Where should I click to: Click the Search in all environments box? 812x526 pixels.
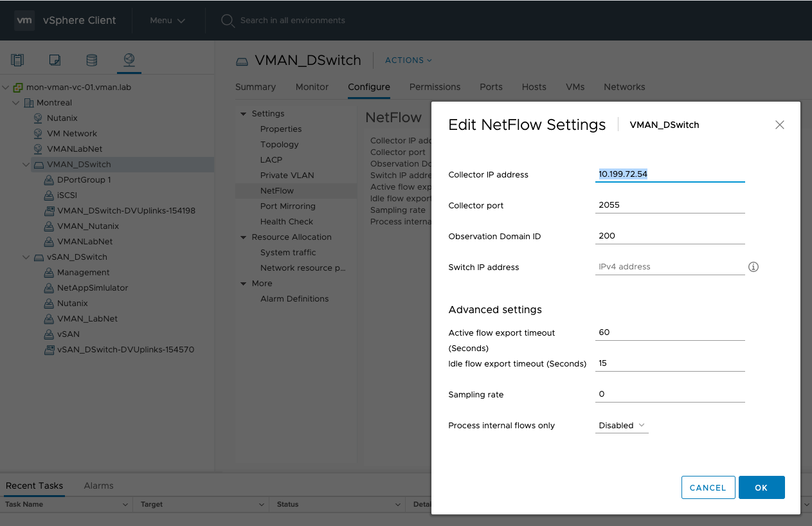point(293,21)
